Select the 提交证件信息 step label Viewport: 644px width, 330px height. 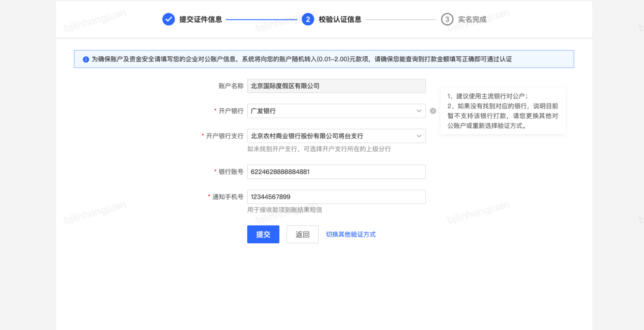click(x=199, y=19)
